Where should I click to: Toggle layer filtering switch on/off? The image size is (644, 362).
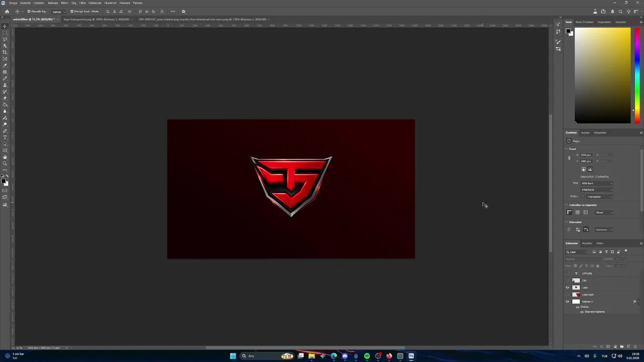tap(626, 251)
